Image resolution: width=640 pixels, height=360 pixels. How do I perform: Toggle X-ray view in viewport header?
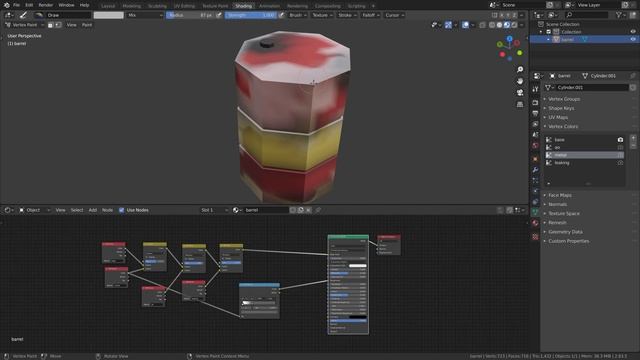click(482, 25)
